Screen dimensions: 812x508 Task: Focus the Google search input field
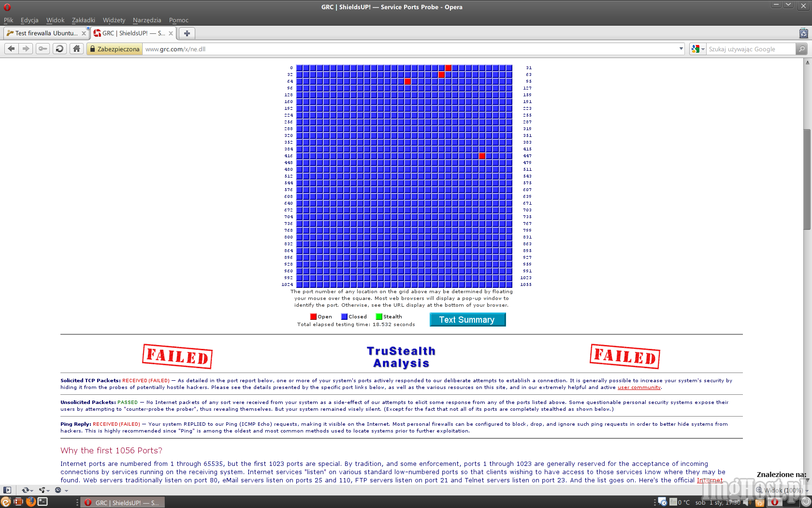tap(751, 49)
